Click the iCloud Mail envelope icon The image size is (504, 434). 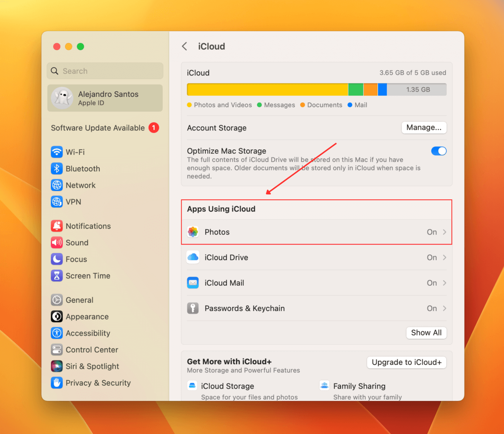193,283
